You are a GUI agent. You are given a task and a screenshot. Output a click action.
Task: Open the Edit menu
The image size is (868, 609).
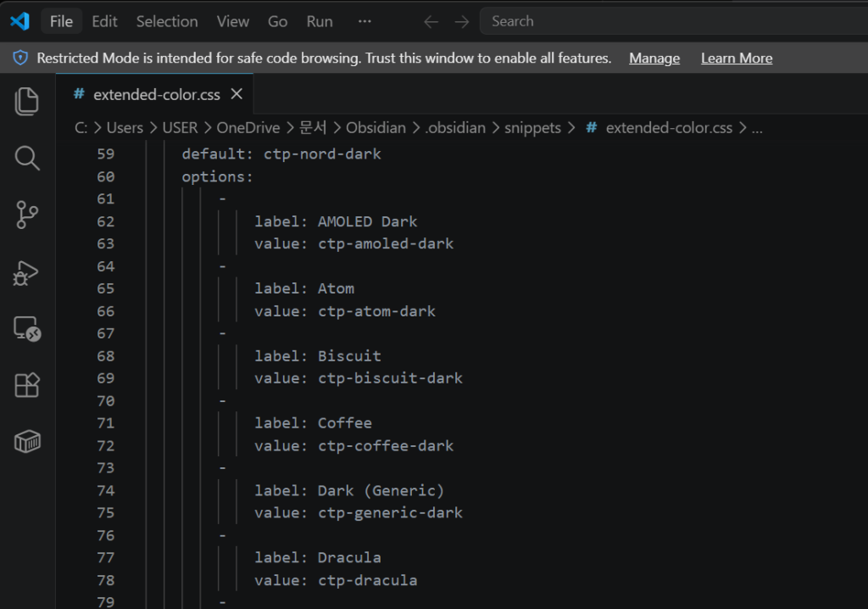click(104, 21)
